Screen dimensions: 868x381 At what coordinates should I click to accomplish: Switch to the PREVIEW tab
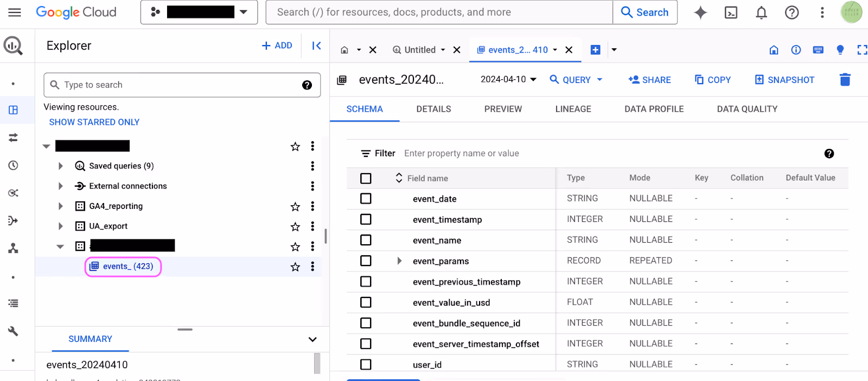coord(503,109)
